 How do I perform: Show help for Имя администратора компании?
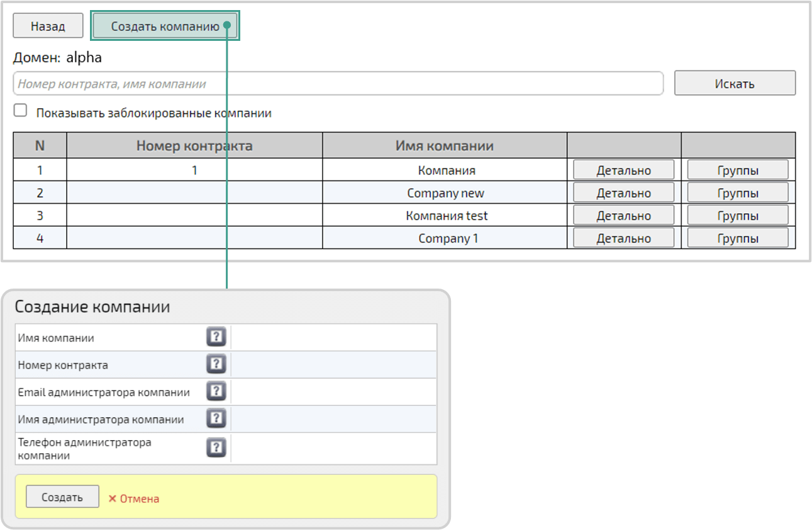pyautogui.click(x=216, y=419)
